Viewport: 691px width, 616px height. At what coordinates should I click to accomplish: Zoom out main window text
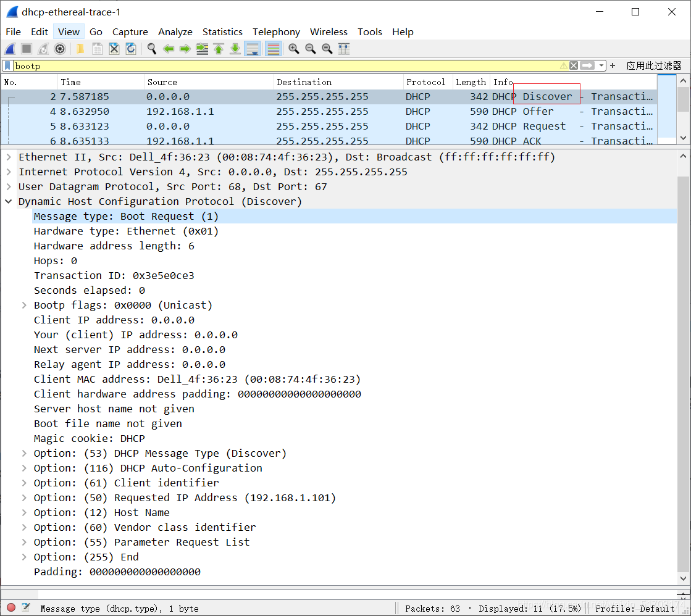(310, 49)
